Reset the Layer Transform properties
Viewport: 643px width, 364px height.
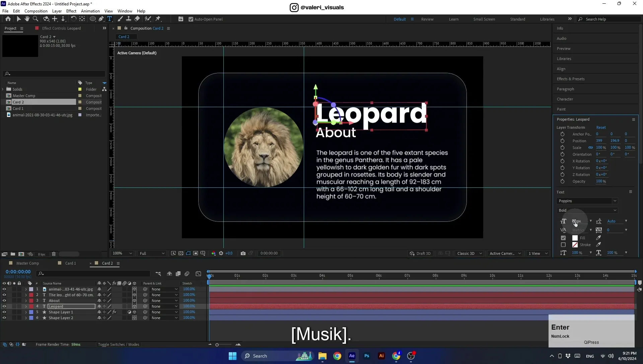point(601,127)
